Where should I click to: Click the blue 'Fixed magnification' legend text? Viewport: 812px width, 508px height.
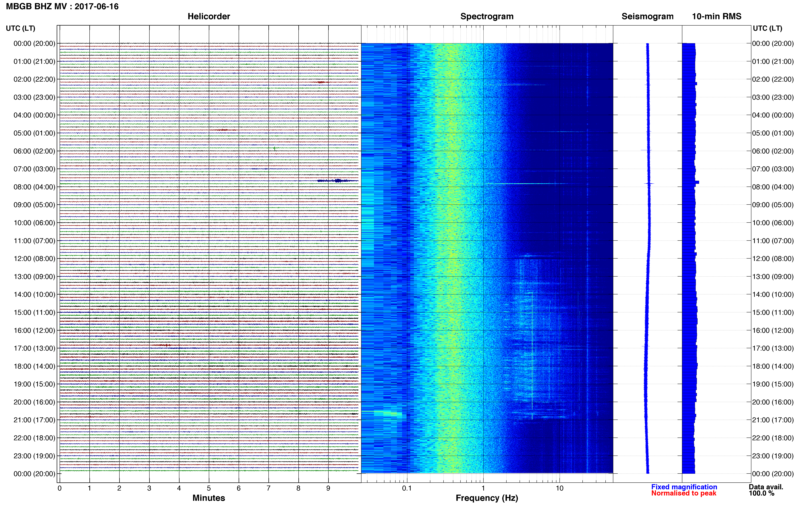tap(684, 487)
